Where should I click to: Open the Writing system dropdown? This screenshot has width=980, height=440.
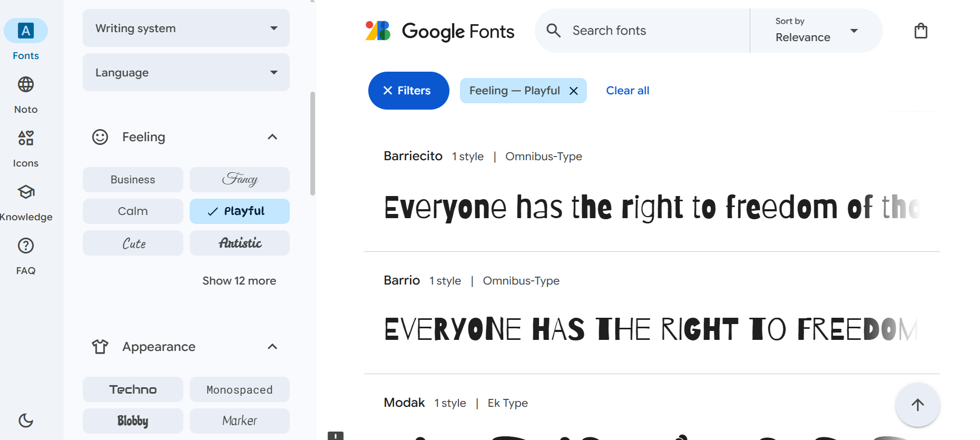pyautogui.click(x=185, y=28)
